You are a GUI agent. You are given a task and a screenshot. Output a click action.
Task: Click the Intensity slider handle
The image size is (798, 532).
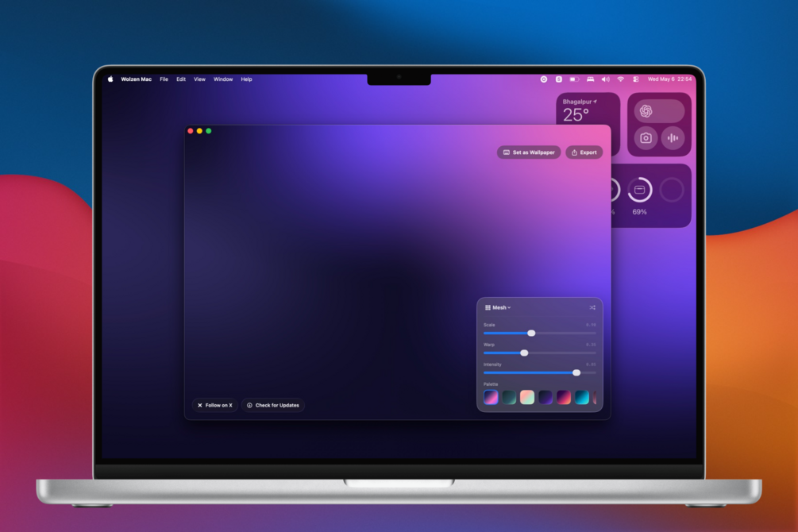576,372
